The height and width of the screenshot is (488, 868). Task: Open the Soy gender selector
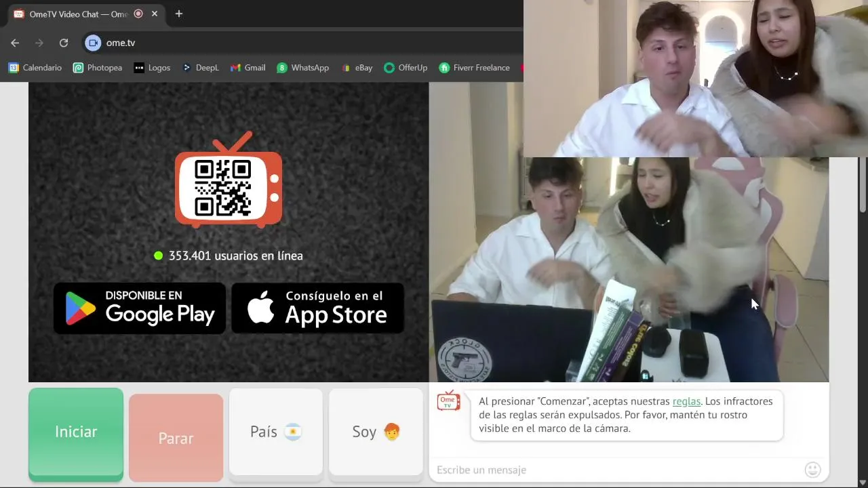(376, 432)
